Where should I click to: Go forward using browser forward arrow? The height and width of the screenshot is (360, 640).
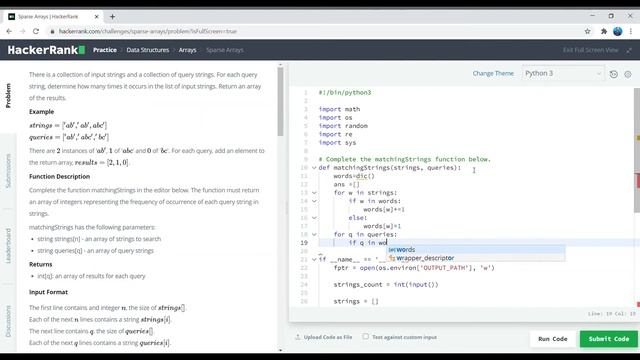pyautogui.click(x=22, y=31)
